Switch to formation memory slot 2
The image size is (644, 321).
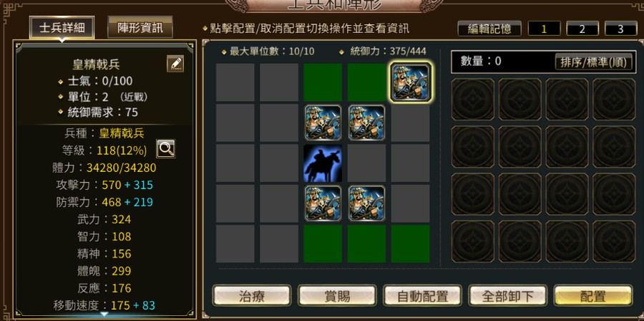click(x=582, y=29)
